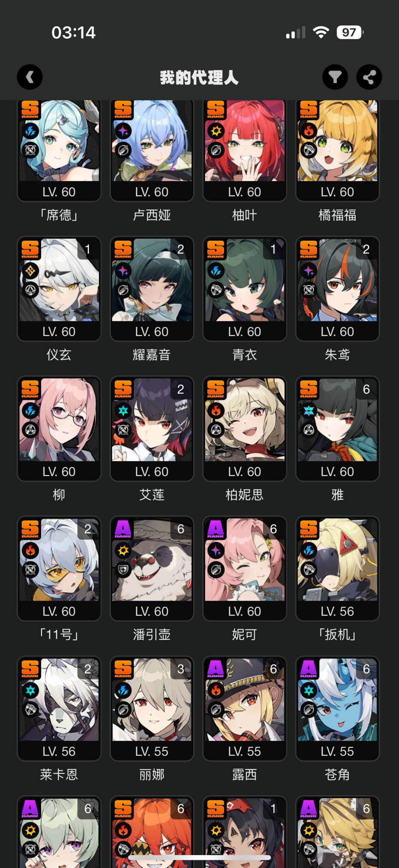Screen dimensions: 399x868
Task: Tap the ice element icon on 艾莲
Action: 123,411
